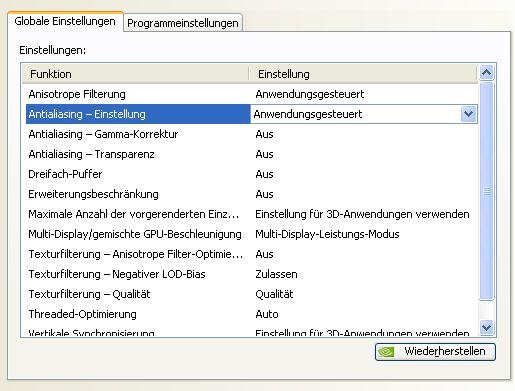The height and width of the screenshot is (391, 515).
Task: Click the Anwendungsgesteuert combo box of Antialiasing – Einstellung
Action: click(x=364, y=114)
